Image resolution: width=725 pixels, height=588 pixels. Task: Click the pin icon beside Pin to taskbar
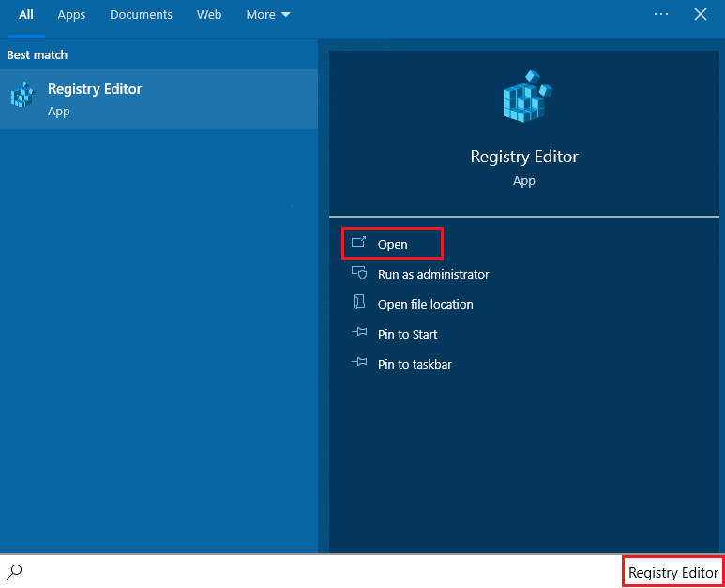359,362
